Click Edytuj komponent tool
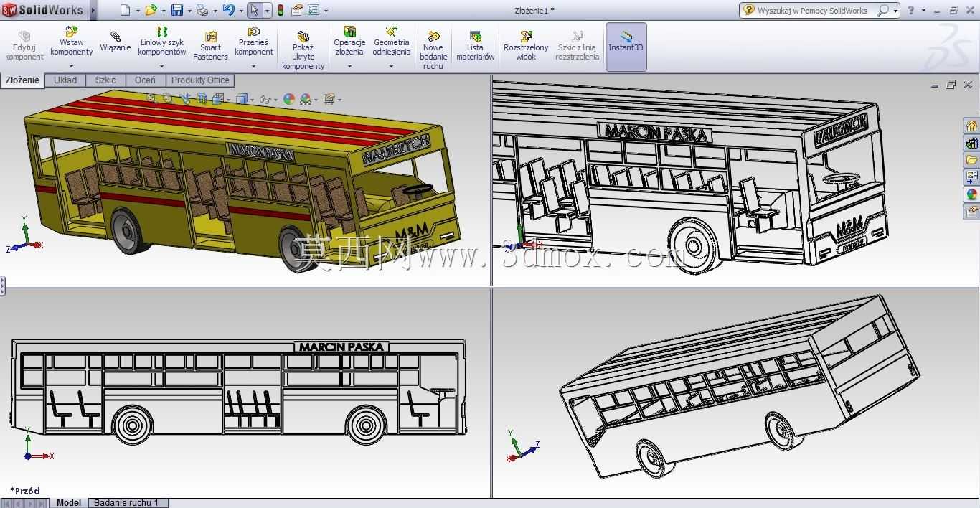This screenshot has height=508, width=980. pos(24,46)
